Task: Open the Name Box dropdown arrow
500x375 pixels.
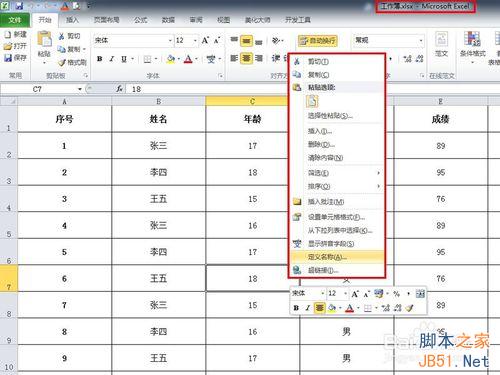Action: point(80,89)
